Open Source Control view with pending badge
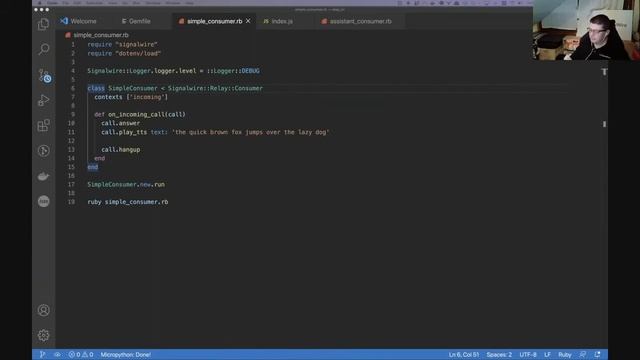Screen dimensions: 640x360 [44, 76]
